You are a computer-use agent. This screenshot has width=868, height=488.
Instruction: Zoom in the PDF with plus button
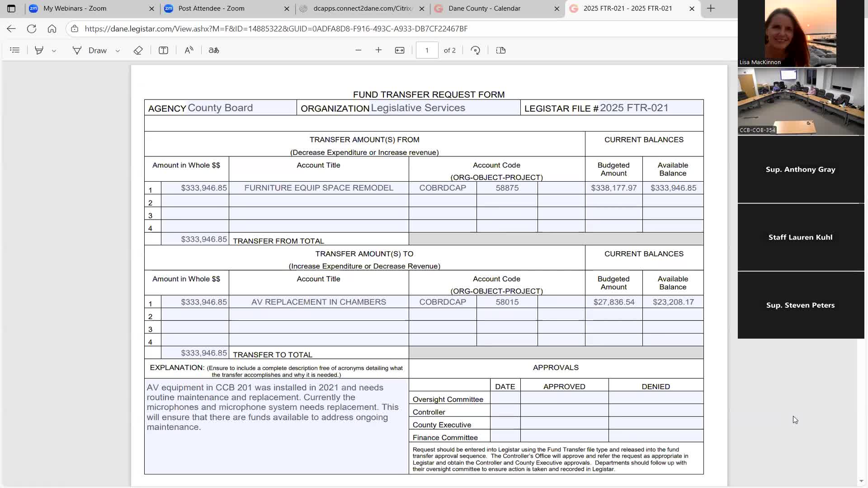click(378, 50)
